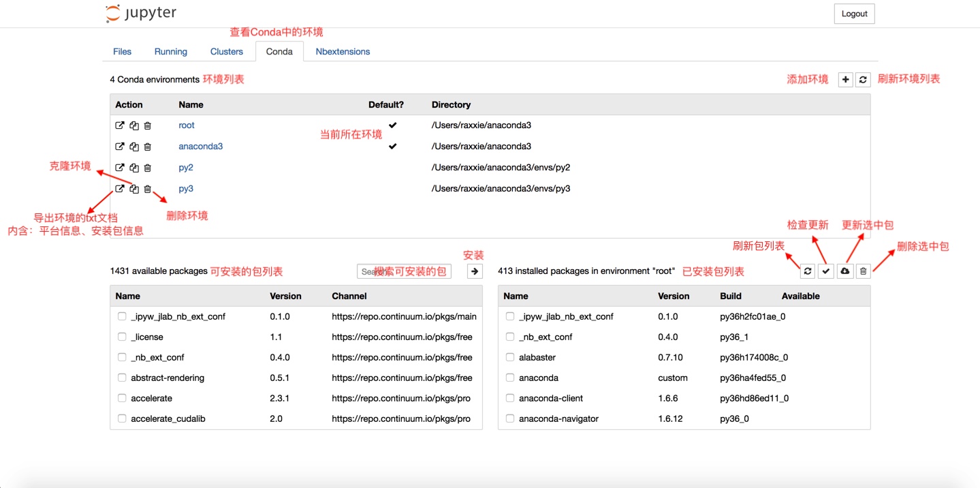Viewport: 980px width, 488px height.
Task: Update selected packages with cloud icon
Action: [x=844, y=271]
